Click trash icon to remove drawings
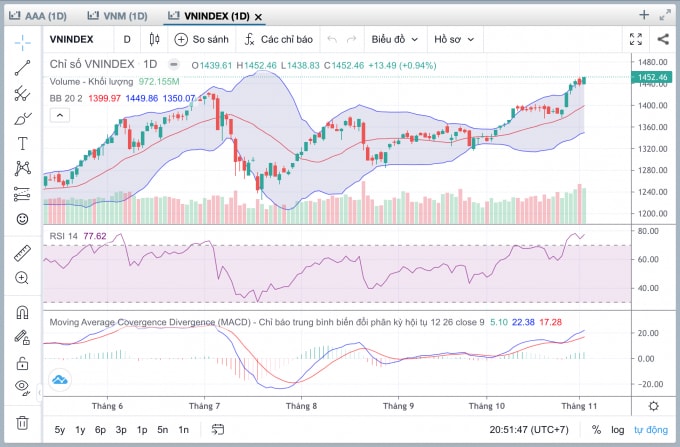This screenshot has height=447, width=680. click(23, 422)
